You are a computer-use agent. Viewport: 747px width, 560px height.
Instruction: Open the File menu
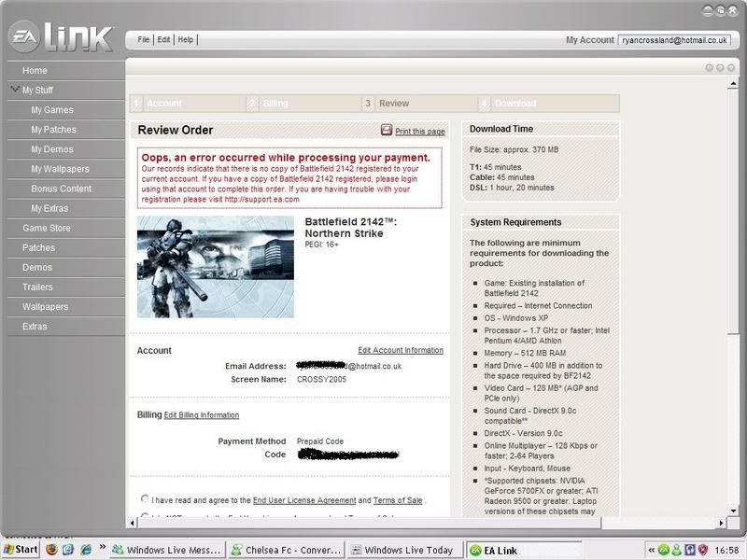[x=144, y=40]
